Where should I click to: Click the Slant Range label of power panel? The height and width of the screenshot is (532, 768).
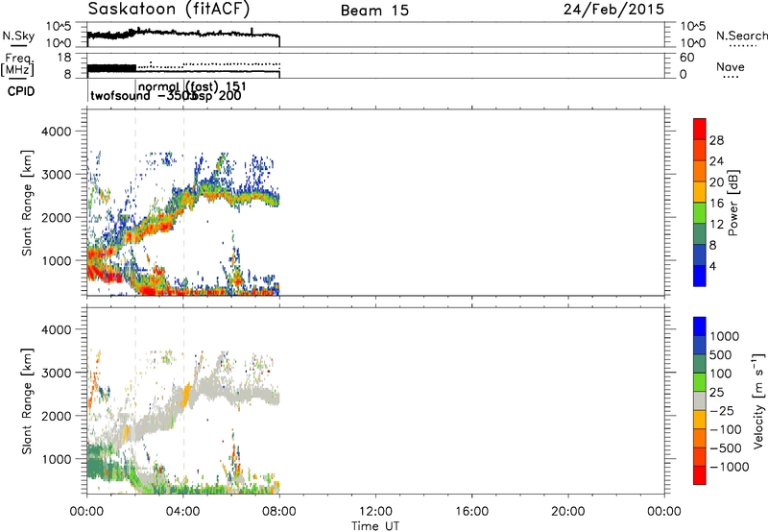[x=27, y=203]
